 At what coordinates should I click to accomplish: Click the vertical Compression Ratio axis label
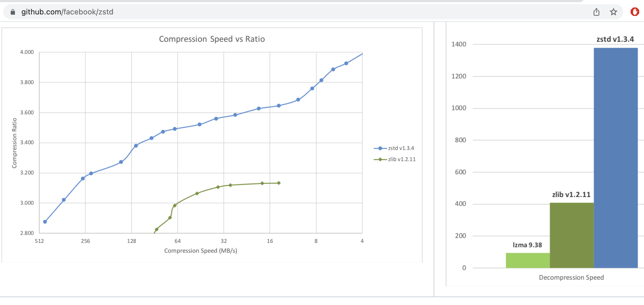click(x=14, y=143)
